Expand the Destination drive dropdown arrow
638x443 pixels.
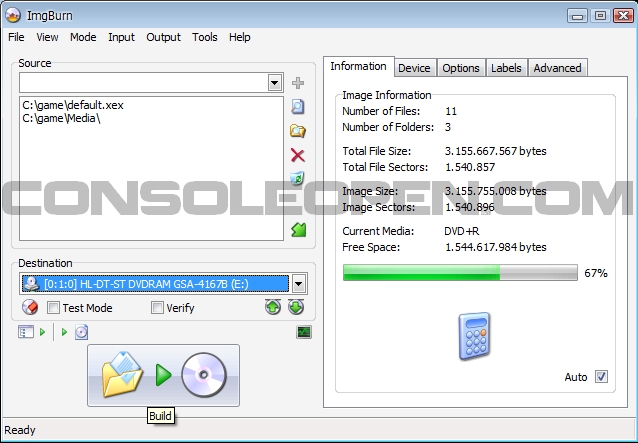point(299,284)
